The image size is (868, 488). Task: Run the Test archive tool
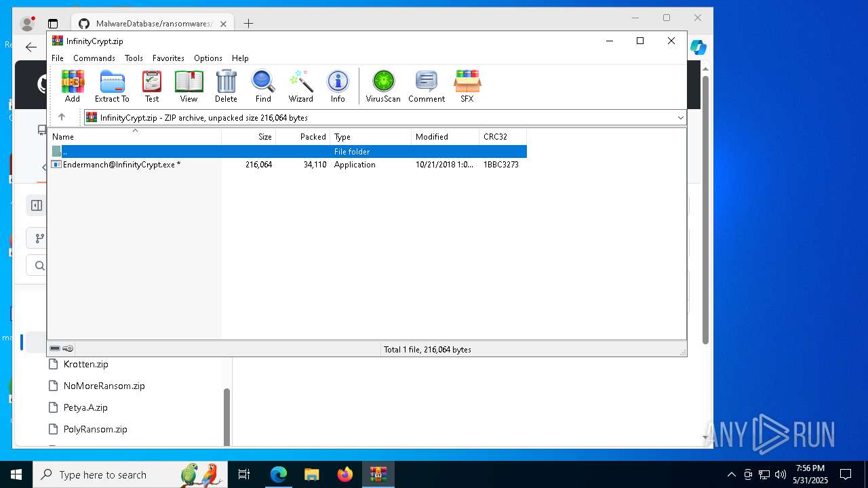click(152, 86)
